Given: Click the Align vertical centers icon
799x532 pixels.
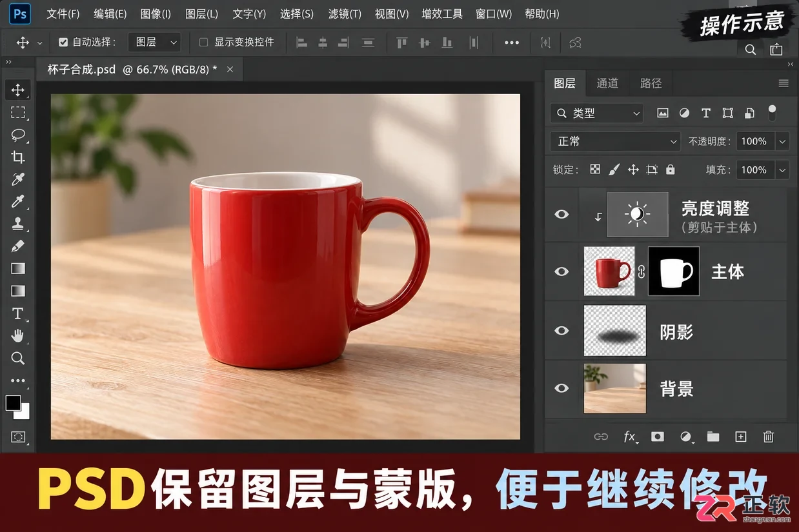Looking at the screenshot, I should tap(424, 43).
